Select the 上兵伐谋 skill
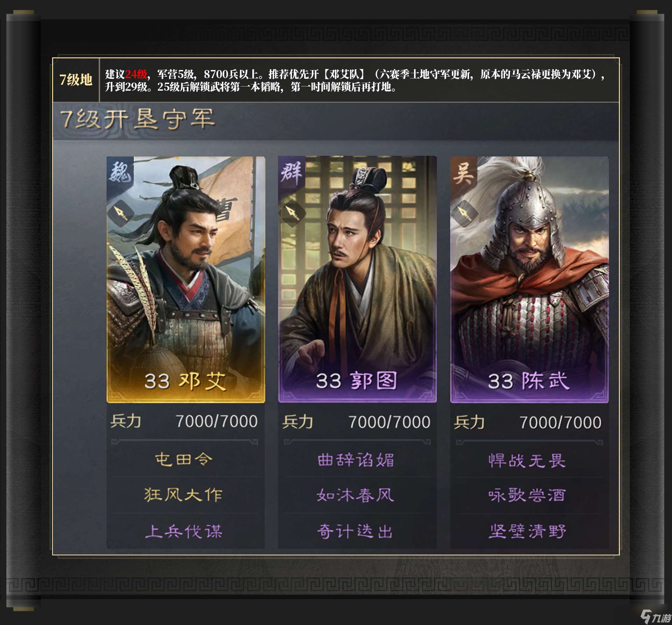672x625 pixels. 184,531
